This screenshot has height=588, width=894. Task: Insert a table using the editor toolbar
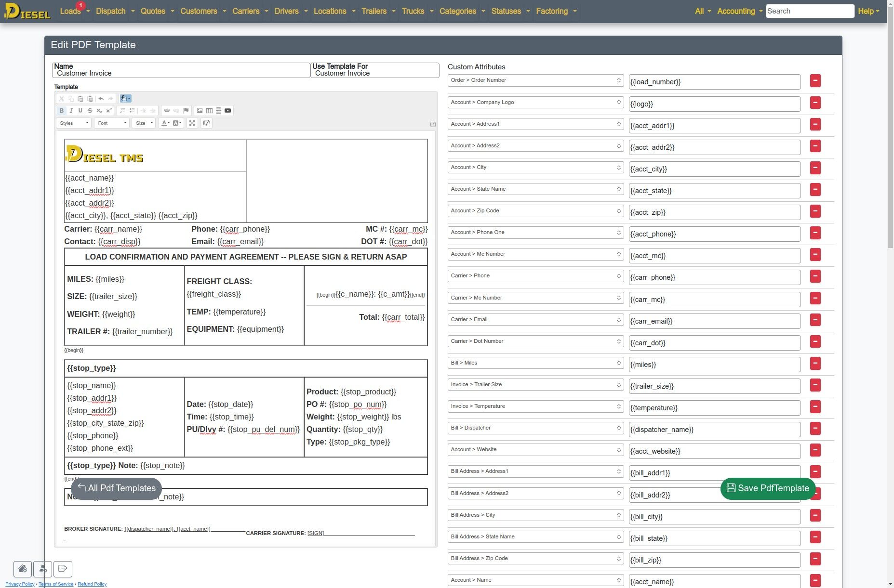tap(209, 111)
